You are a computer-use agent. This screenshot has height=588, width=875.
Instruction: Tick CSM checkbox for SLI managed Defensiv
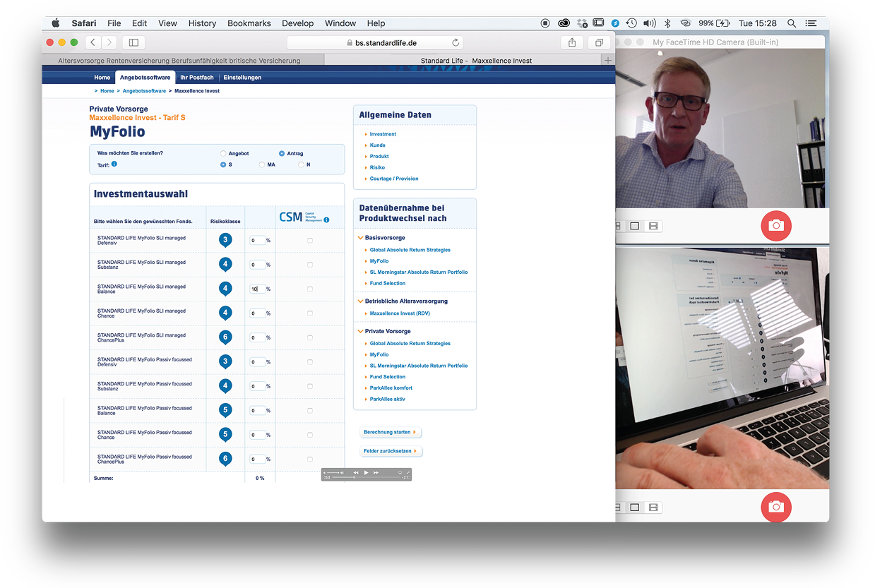[310, 241]
